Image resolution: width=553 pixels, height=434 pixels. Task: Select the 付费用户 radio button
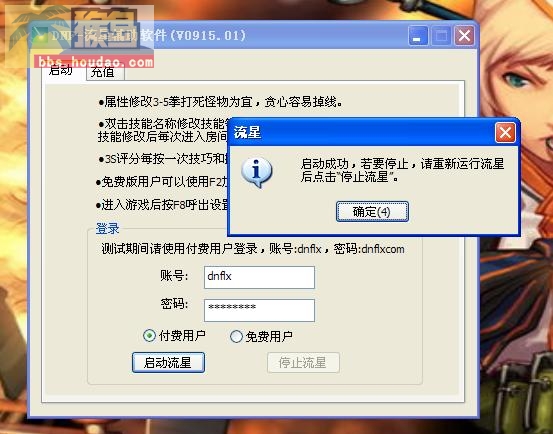(149, 335)
